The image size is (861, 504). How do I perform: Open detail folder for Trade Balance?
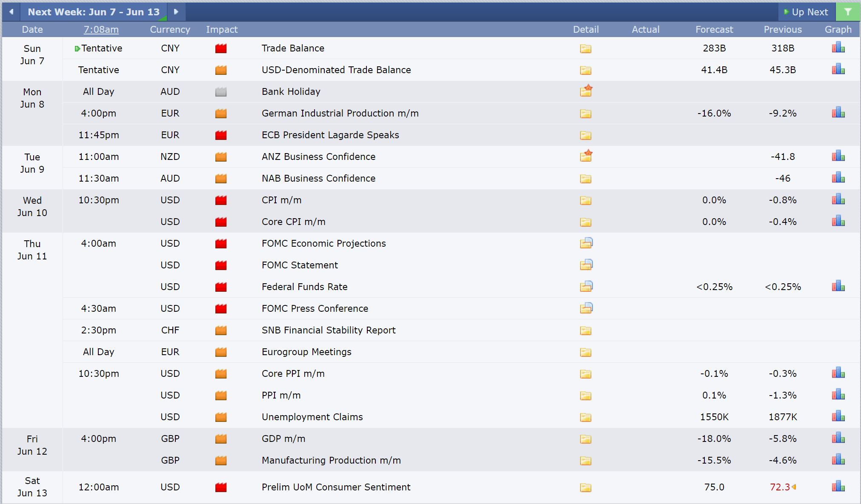tap(586, 48)
